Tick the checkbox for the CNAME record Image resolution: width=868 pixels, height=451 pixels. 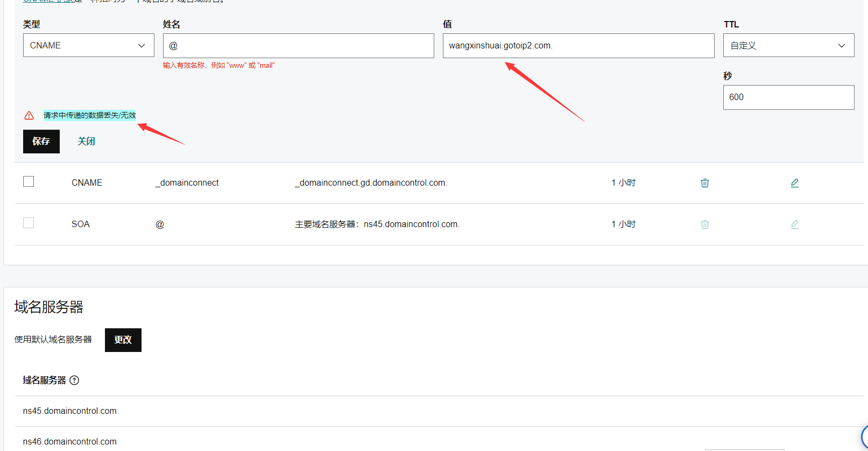pos(29,182)
